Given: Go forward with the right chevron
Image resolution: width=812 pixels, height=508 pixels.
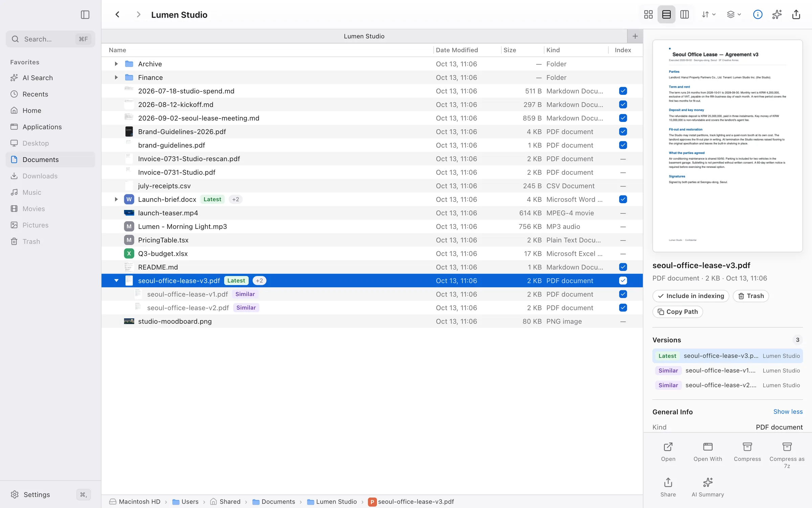Looking at the screenshot, I should point(138,15).
